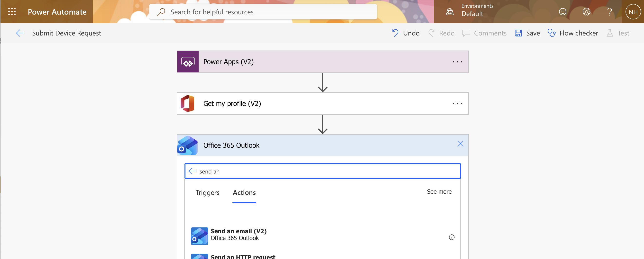Open the Flow checker
This screenshot has height=259, width=644.
(x=573, y=33)
